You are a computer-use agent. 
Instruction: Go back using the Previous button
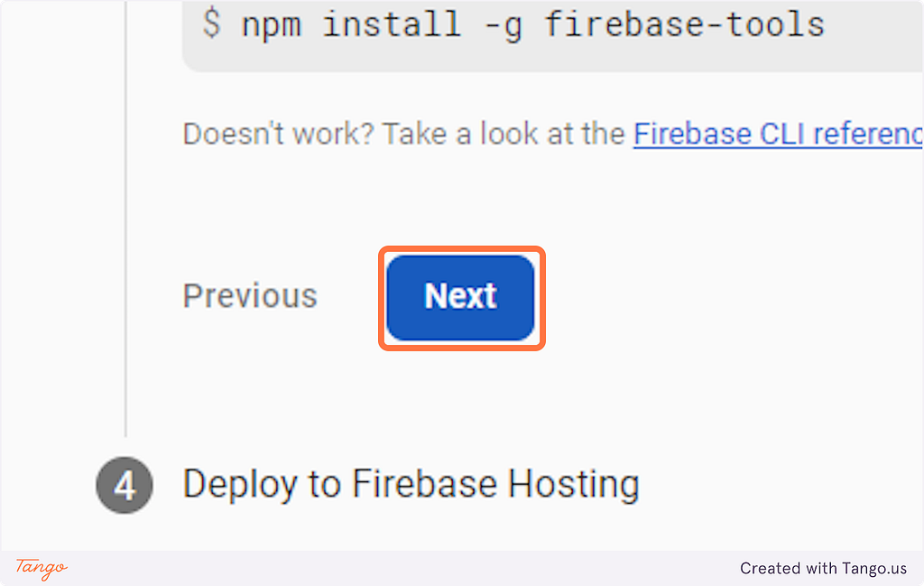coord(250,295)
